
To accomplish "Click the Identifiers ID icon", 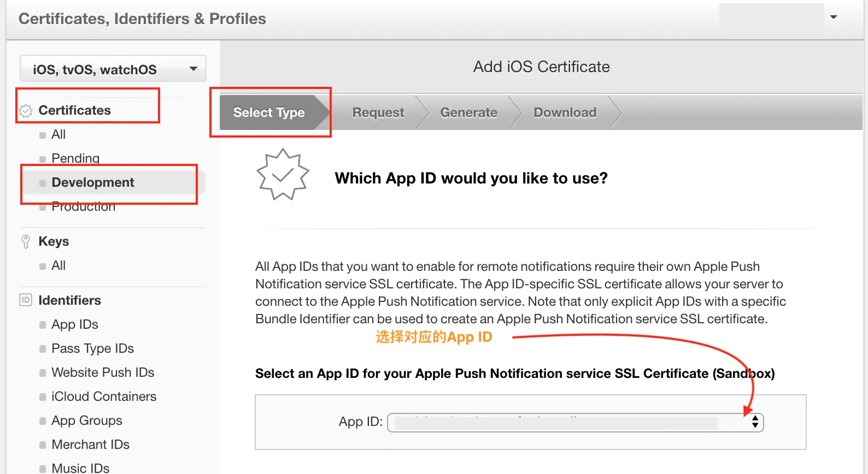I will pyautogui.click(x=26, y=300).
